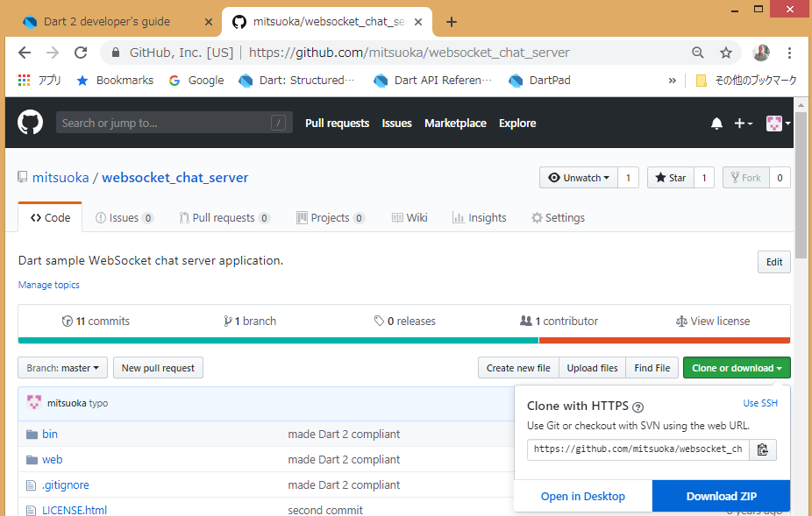Open the user avatar menu in GitHub header
812x516 pixels.
(x=778, y=124)
